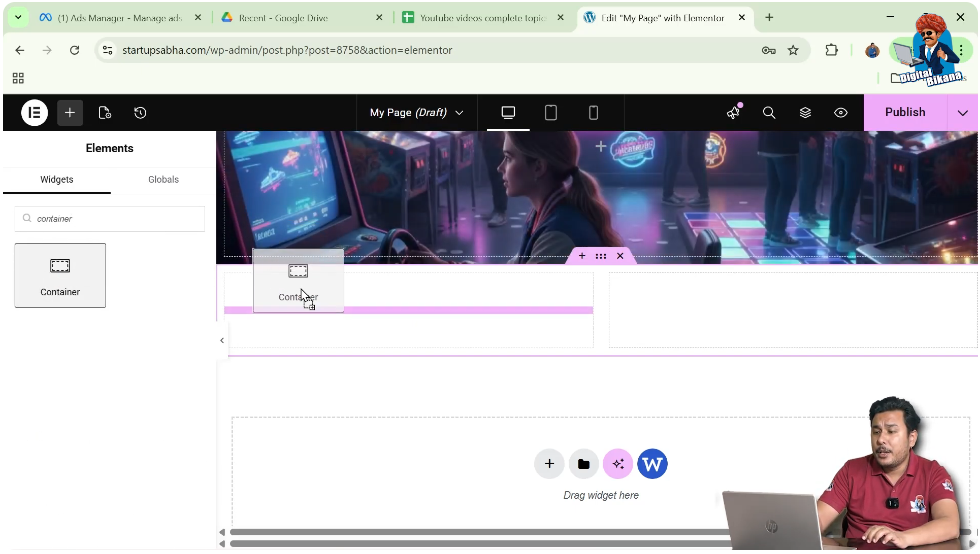
Task: Expand the Publish options arrow
Action: (x=963, y=113)
